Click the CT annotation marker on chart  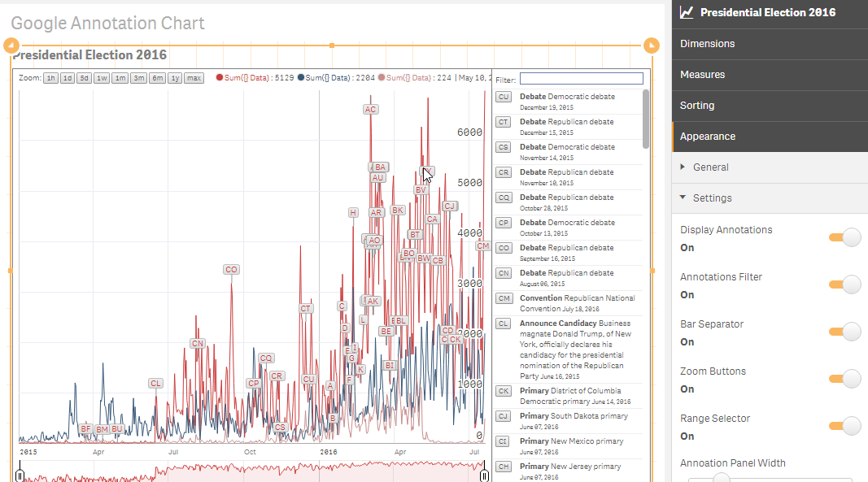pyautogui.click(x=306, y=309)
